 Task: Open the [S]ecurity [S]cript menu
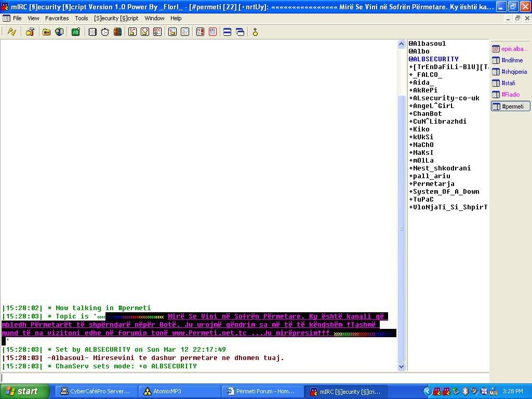point(116,18)
